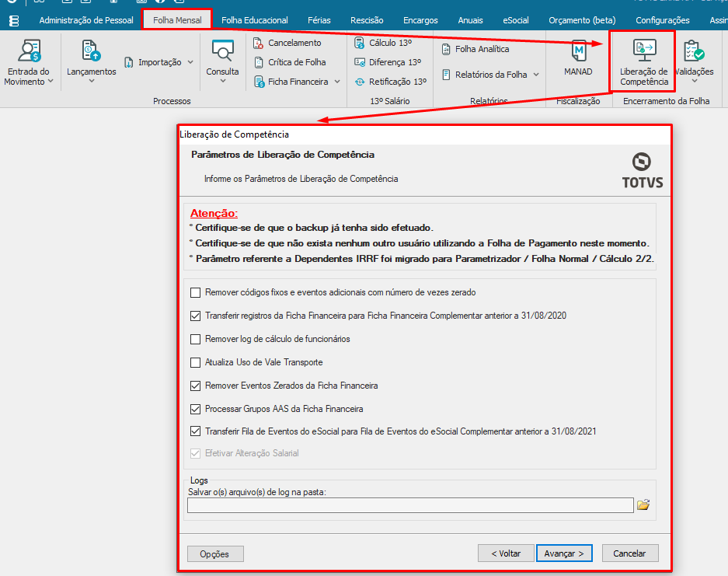
Task: Enable Remover log de cálculo de funcionários
Action: pos(196,339)
